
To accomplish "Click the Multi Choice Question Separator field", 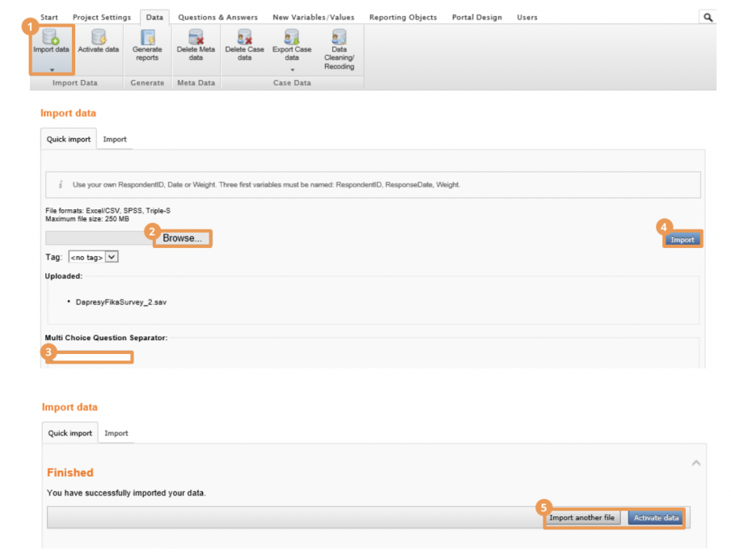I will 90,357.
